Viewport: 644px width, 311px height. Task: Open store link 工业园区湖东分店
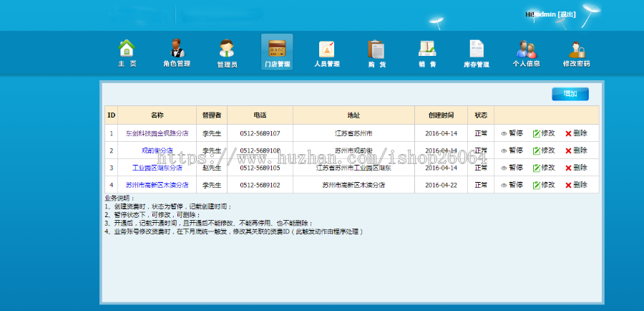157,168
